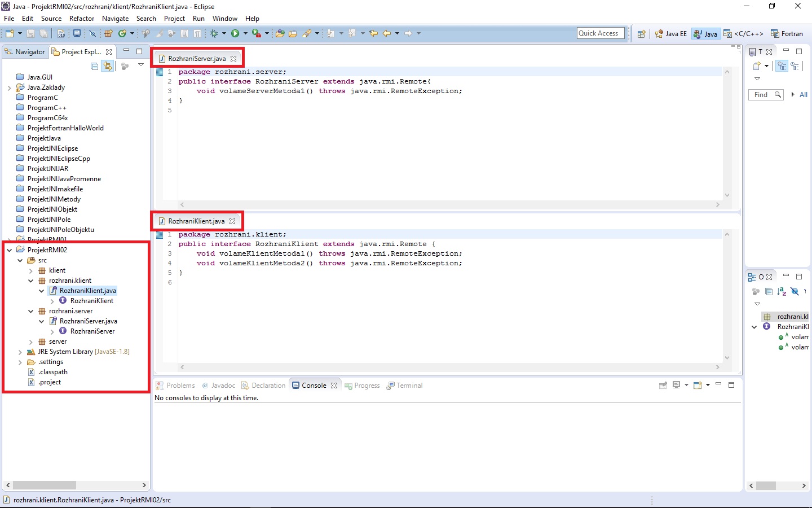Viewport: 812px width, 508px height.
Task: Start a Debug session from the toolbar
Action: (x=216, y=33)
